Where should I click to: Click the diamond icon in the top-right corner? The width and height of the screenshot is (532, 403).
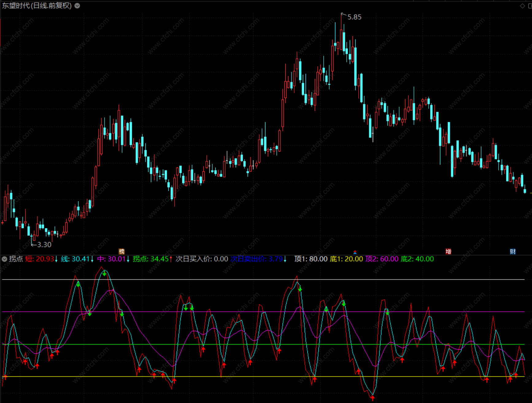[522, 6]
